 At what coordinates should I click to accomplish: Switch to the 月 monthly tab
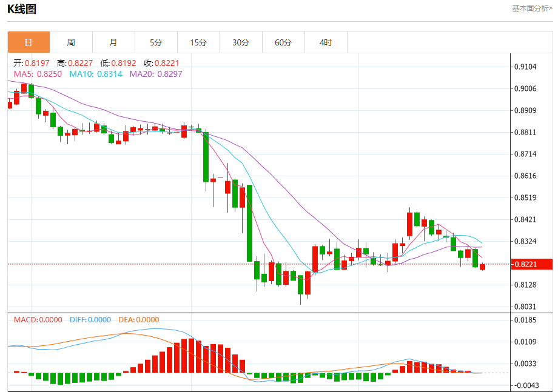[x=113, y=42]
